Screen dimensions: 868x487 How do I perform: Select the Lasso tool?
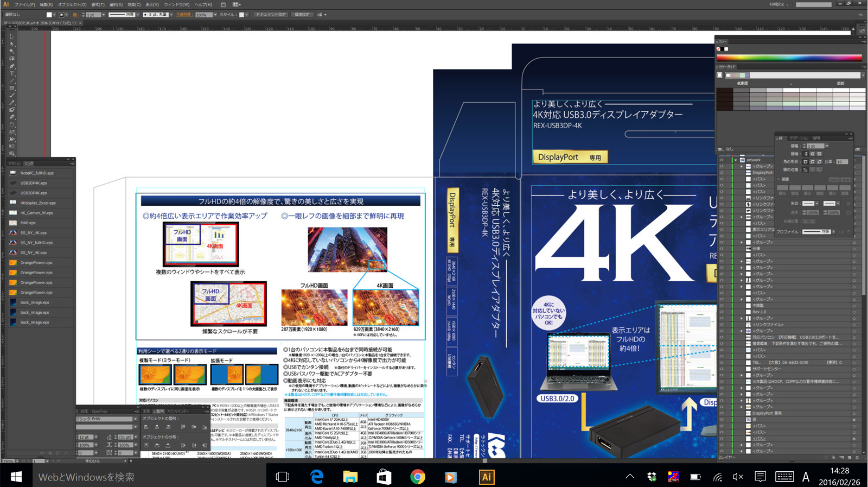coord(11,59)
